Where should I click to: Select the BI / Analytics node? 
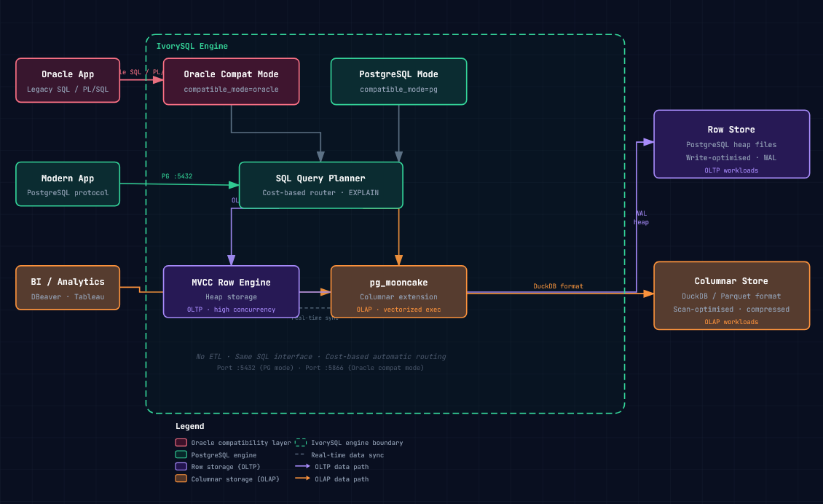68,288
